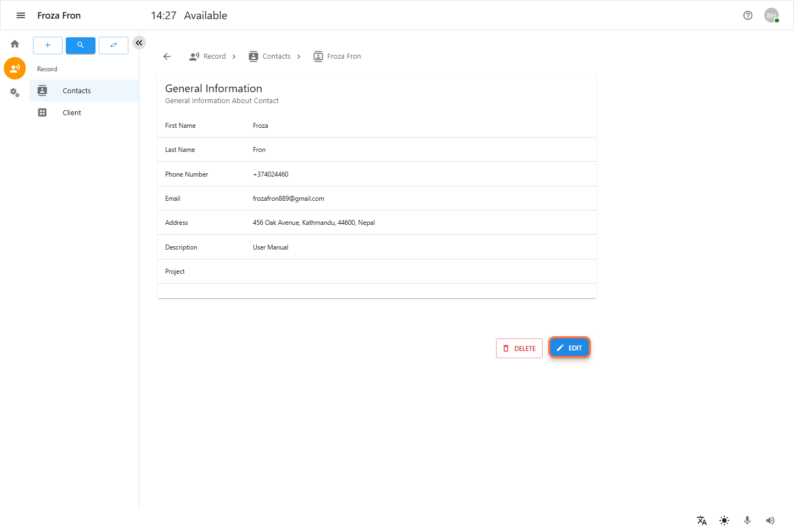This screenshot has height=532, width=794.
Task: Open the BH user avatar
Action: [x=771, y=15]
